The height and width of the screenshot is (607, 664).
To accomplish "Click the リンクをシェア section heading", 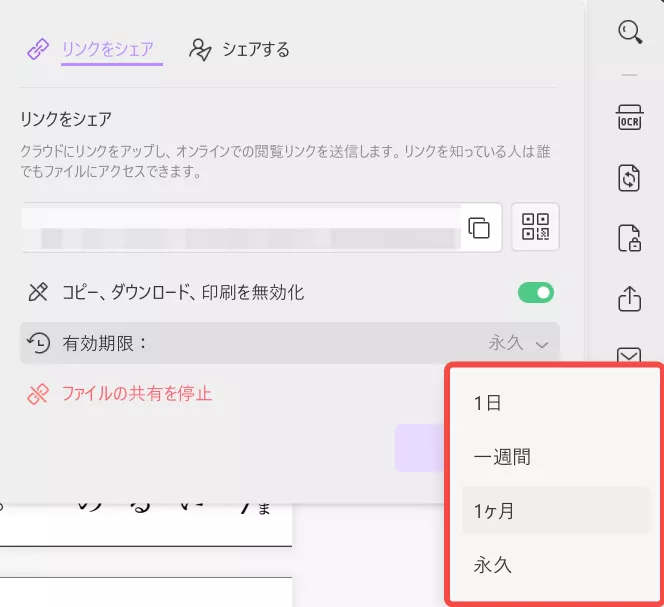I will [x=66, y=119].
